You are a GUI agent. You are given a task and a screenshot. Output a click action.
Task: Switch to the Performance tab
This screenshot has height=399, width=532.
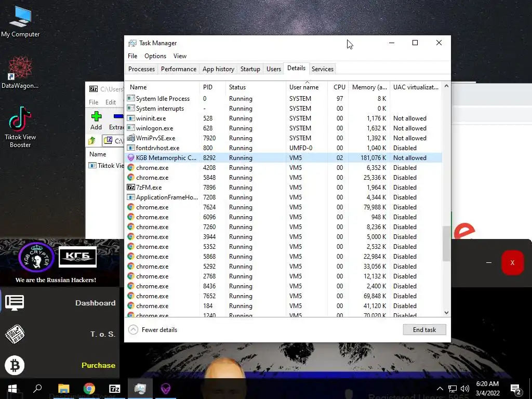pos(179,69)
